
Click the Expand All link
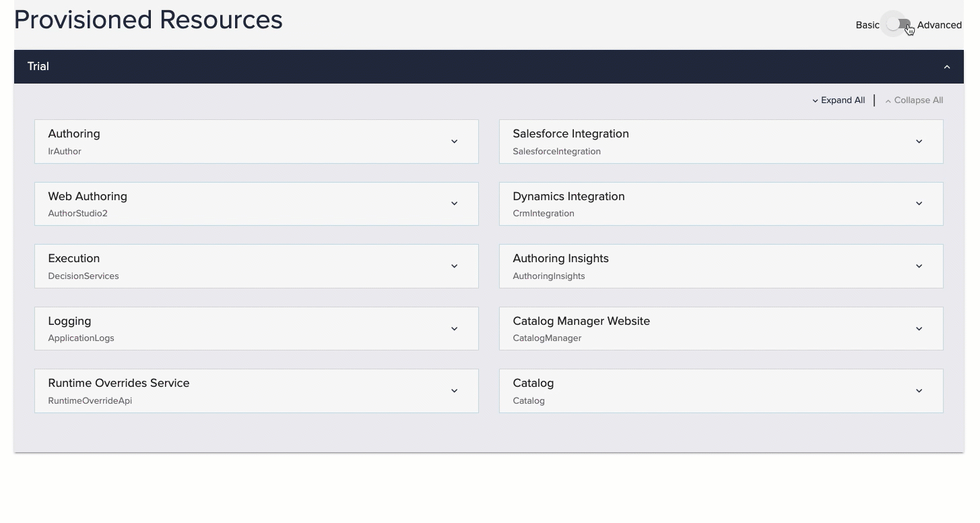(839, 100)
